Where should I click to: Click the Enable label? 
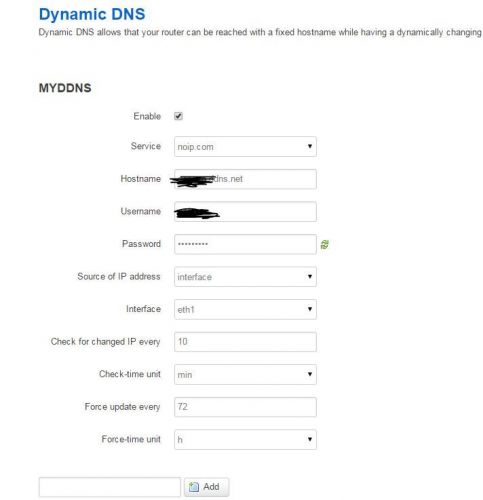click(x=147, y=116)
